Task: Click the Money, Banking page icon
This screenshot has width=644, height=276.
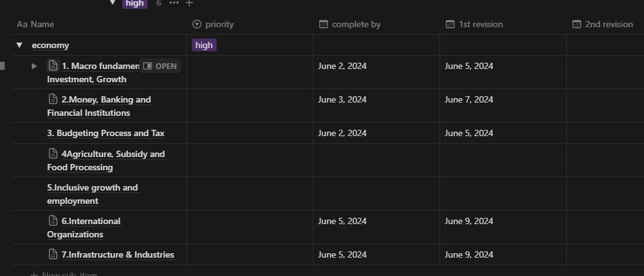Action: (53, 99)
